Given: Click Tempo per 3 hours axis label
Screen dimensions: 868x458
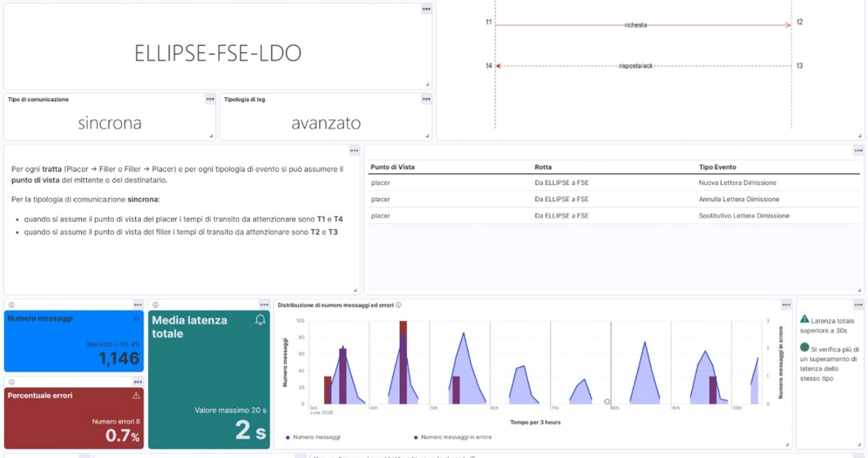Looking at the screenshot, I should click(x=535, y=422).
